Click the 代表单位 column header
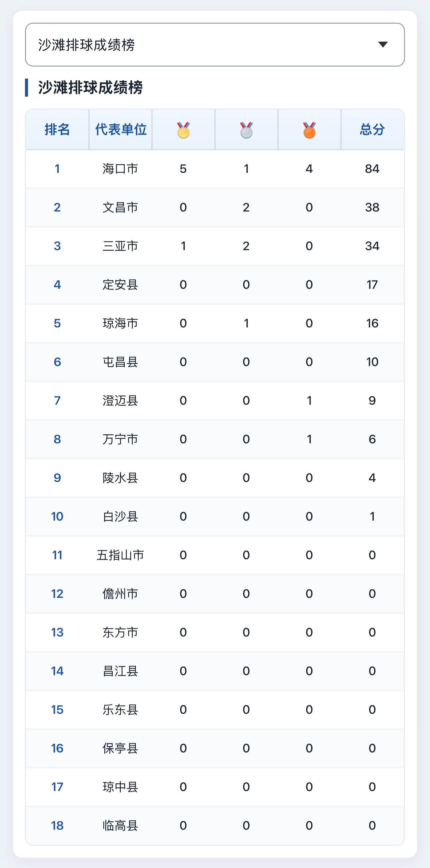Screen dimensions: 430x868 pyautogui.click(x=120, y=129)
